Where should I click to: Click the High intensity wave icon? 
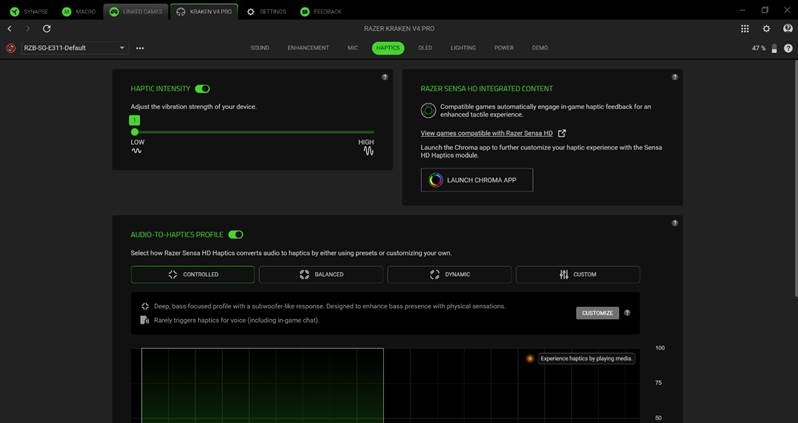tap(368, 151)
